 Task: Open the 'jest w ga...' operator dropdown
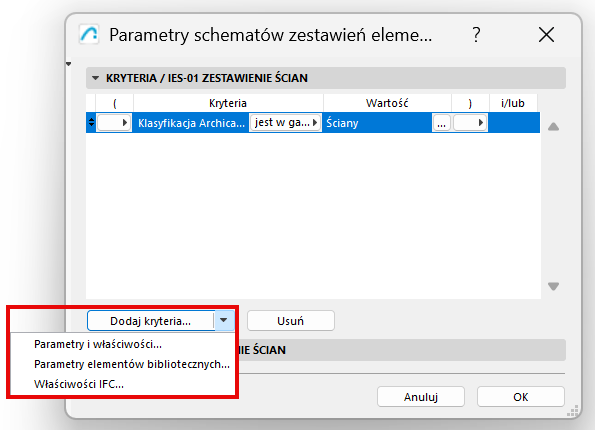[x=285, y=123]
